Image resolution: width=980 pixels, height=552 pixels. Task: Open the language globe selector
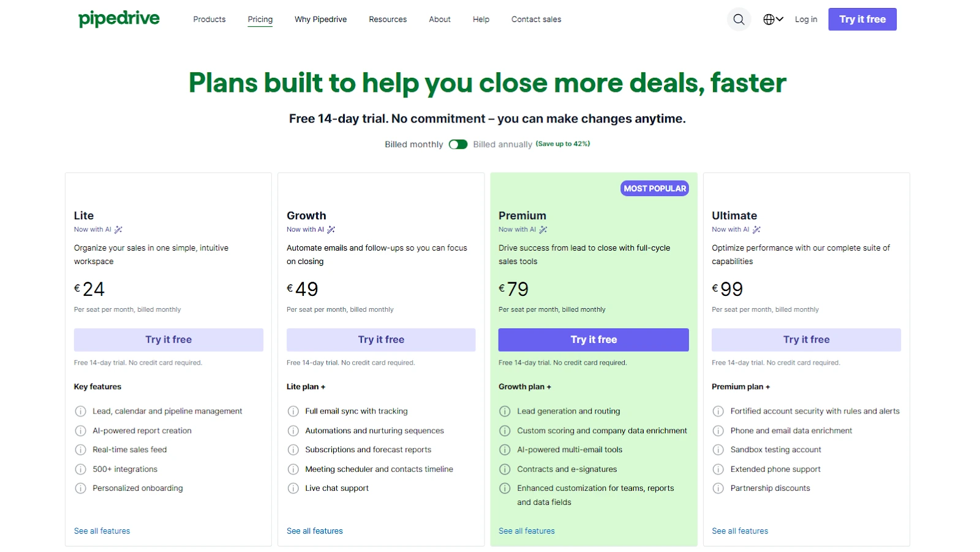pos(773,20)
